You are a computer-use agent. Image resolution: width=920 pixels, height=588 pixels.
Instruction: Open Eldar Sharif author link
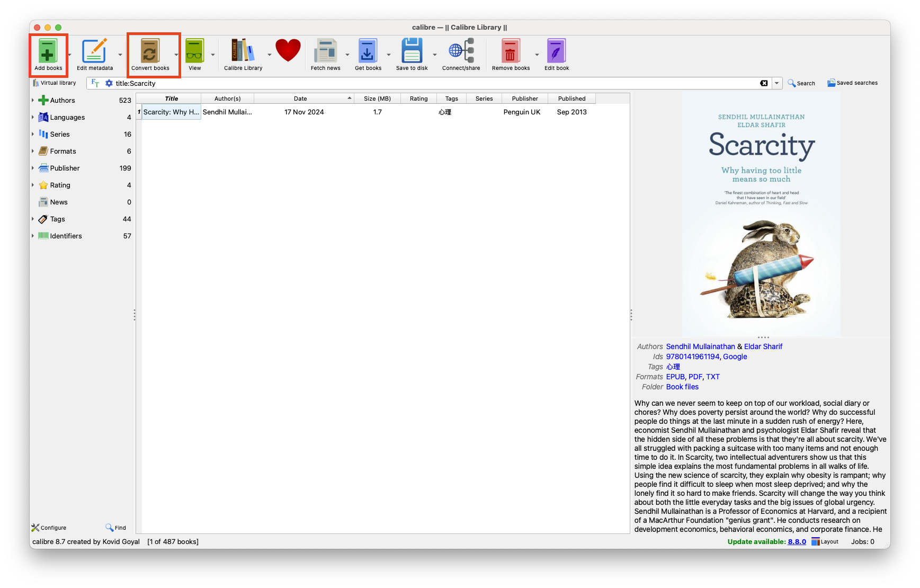(763, 346)
